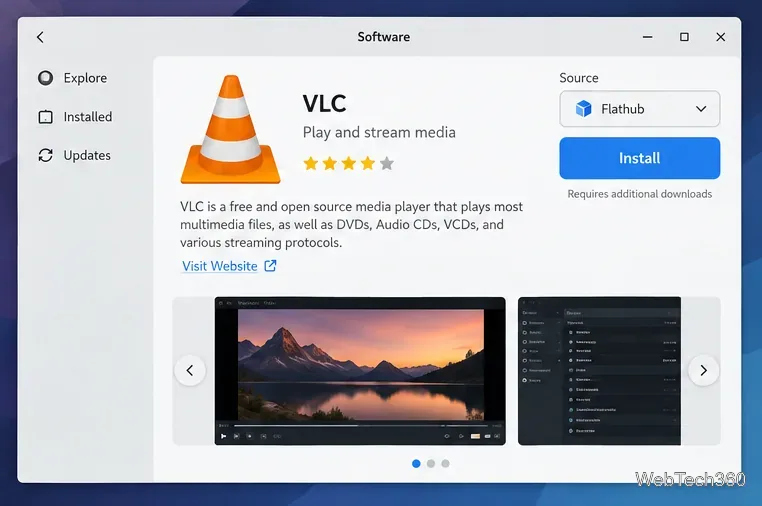This screenshot has height=506, width=762.
Task: Click the 'Source' label
Action: [579, 78]
